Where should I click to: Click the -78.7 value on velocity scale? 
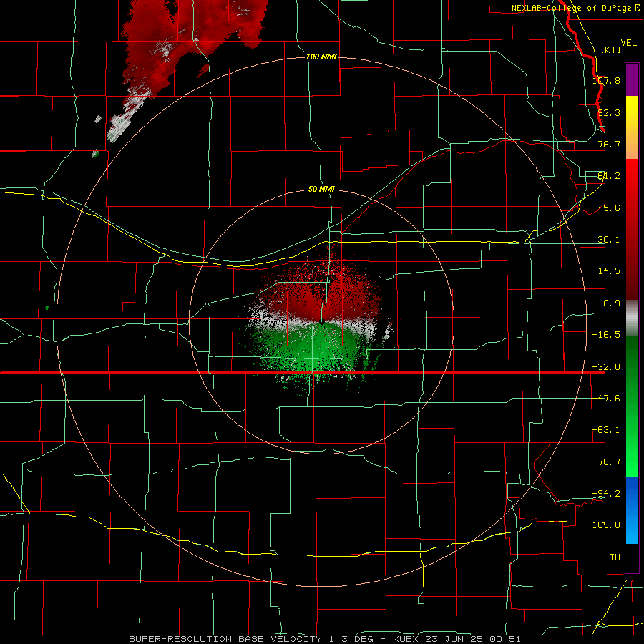tap(606, 462)
